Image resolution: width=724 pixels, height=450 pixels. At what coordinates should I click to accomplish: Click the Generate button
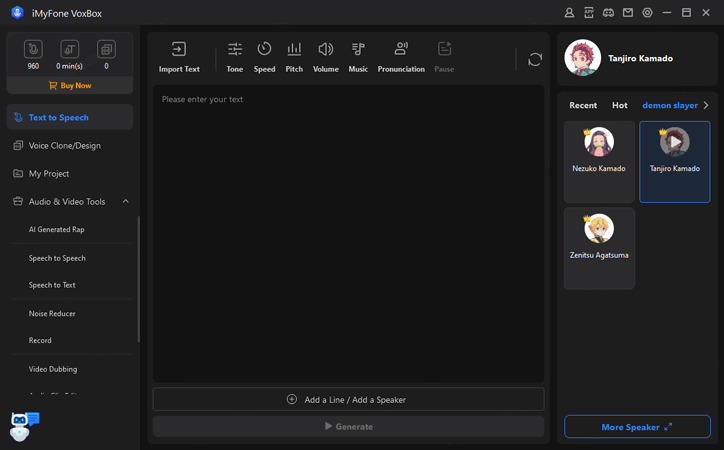tap(348, 426)
